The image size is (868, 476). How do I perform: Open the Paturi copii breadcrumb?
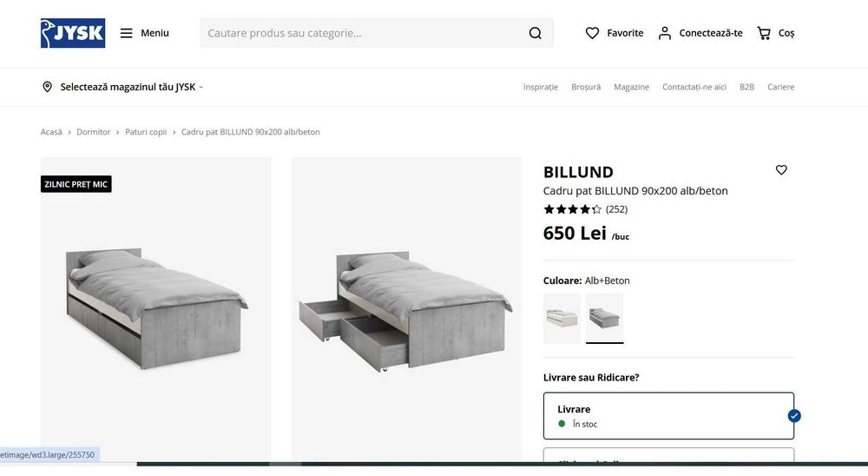point(146,132)
